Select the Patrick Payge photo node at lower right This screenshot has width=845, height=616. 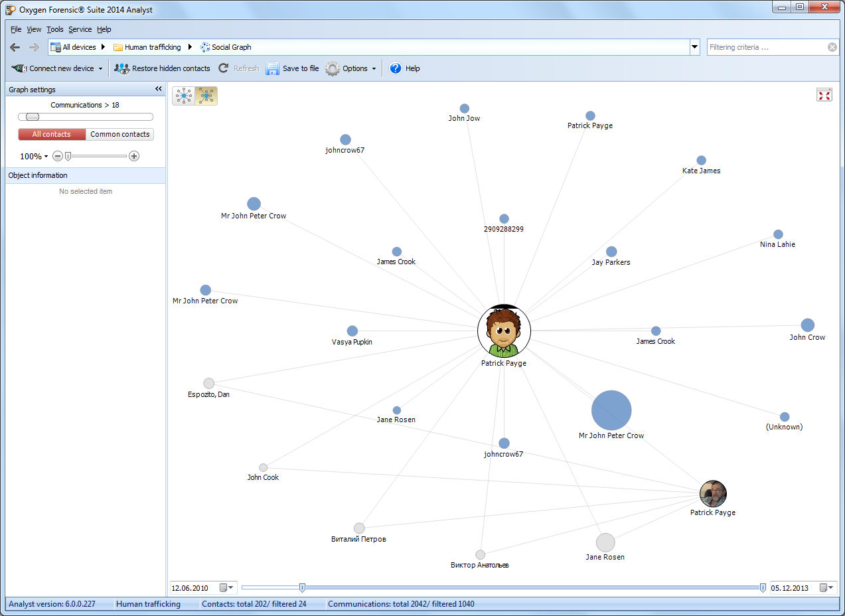713,494
